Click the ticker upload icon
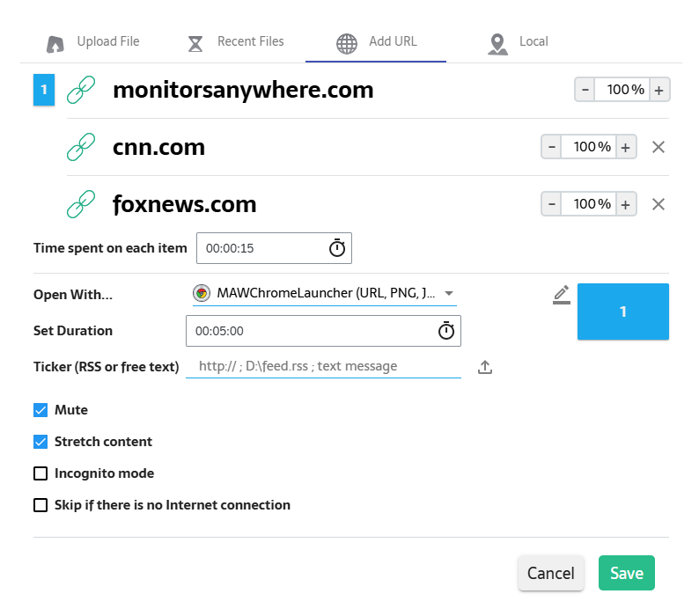Image resolution: width=699 pixels, height=616 pixels. (485, 367)
